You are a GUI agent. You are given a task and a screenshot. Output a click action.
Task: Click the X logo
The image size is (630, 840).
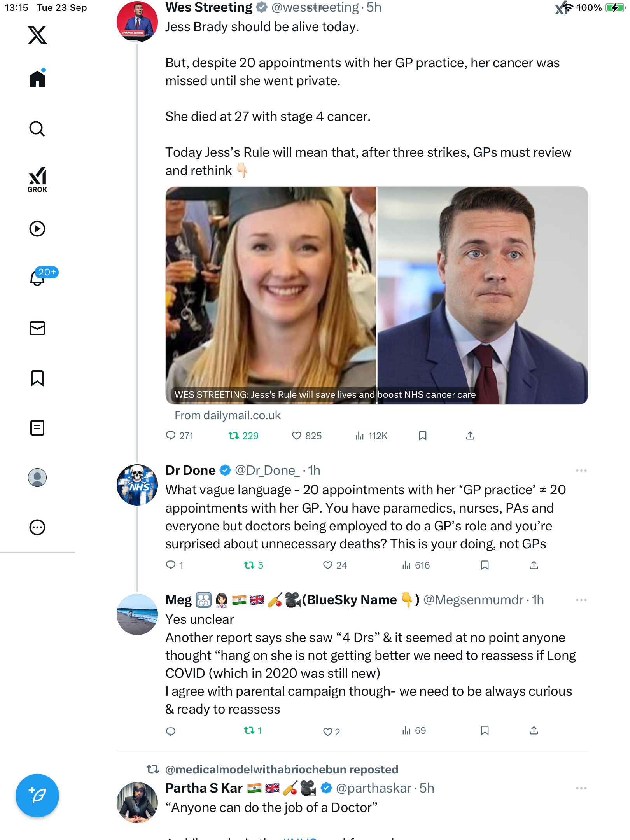[37, 35]
